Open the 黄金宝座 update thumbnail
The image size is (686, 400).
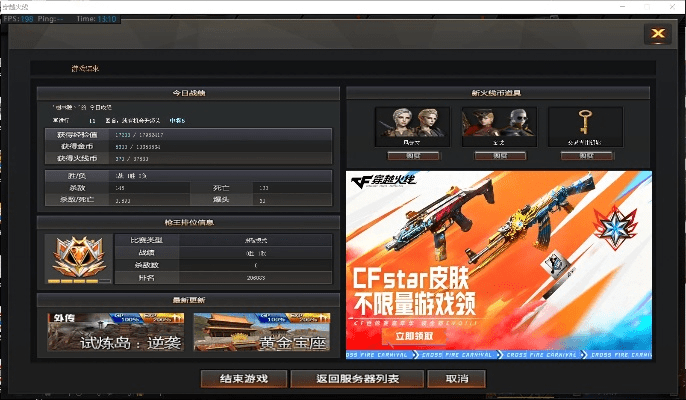pos(260,333)
